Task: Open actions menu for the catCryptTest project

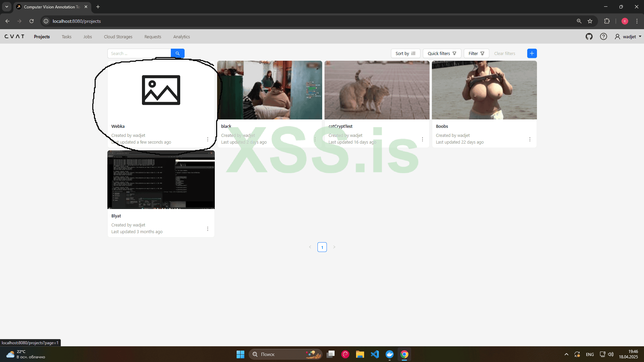Action: click(x=423, y=139)
